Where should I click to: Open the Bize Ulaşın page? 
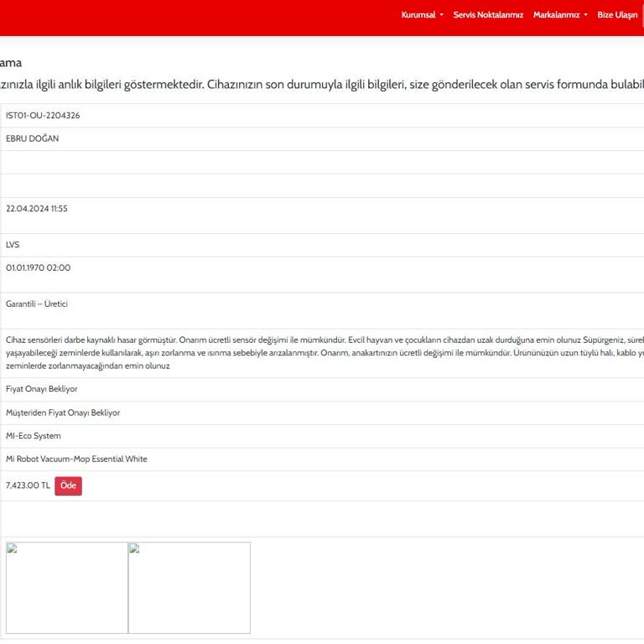point(617,15)
